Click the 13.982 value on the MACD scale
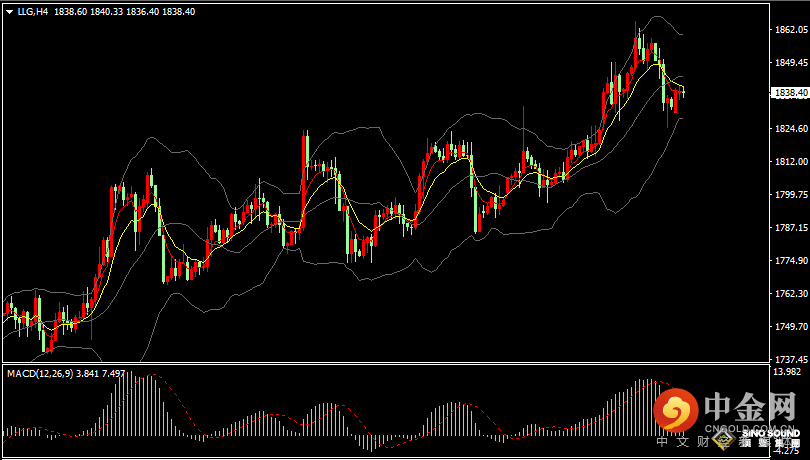This screenshot has height=460, width=810. [788, 372]
